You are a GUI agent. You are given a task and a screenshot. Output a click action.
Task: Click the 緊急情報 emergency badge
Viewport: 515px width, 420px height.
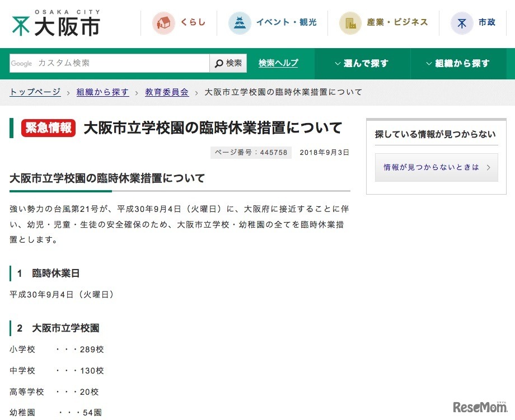(x=48, y=128)
